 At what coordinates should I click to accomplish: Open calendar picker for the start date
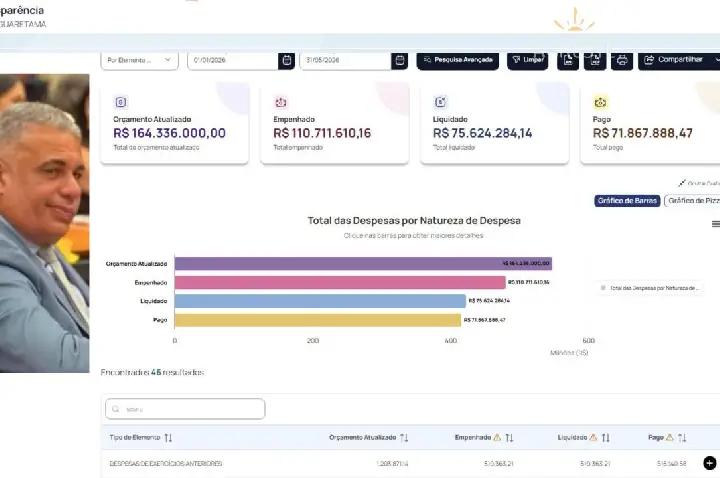coord(287,60)
